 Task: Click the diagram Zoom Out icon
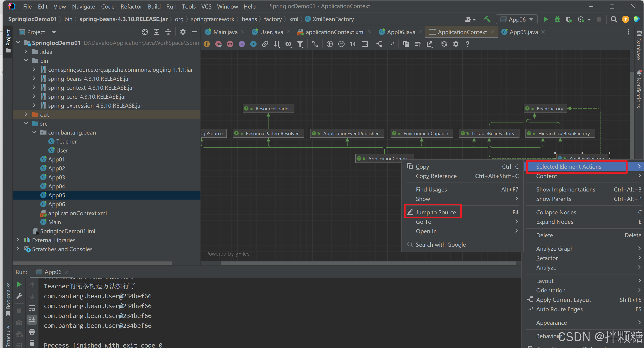point(341,44)
